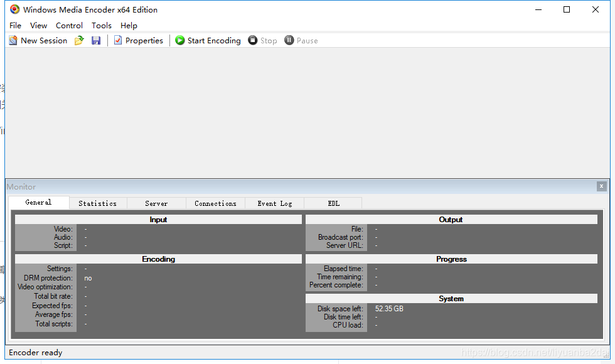Click the DRM protection value 'no'
615x364 pixels.
pos(88,278)
